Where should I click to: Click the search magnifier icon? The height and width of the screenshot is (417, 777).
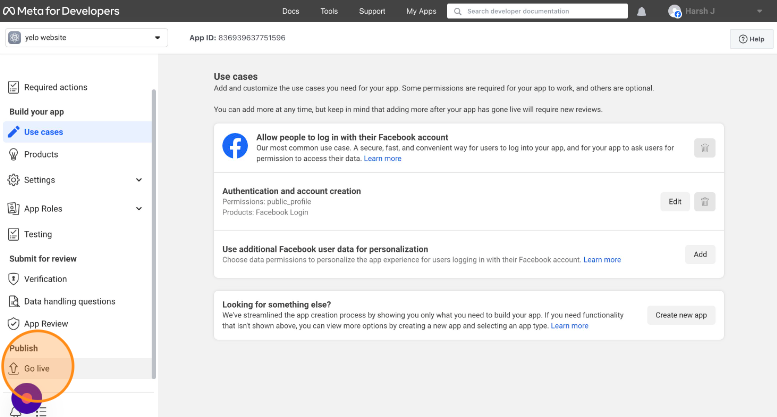coord(457,11)
